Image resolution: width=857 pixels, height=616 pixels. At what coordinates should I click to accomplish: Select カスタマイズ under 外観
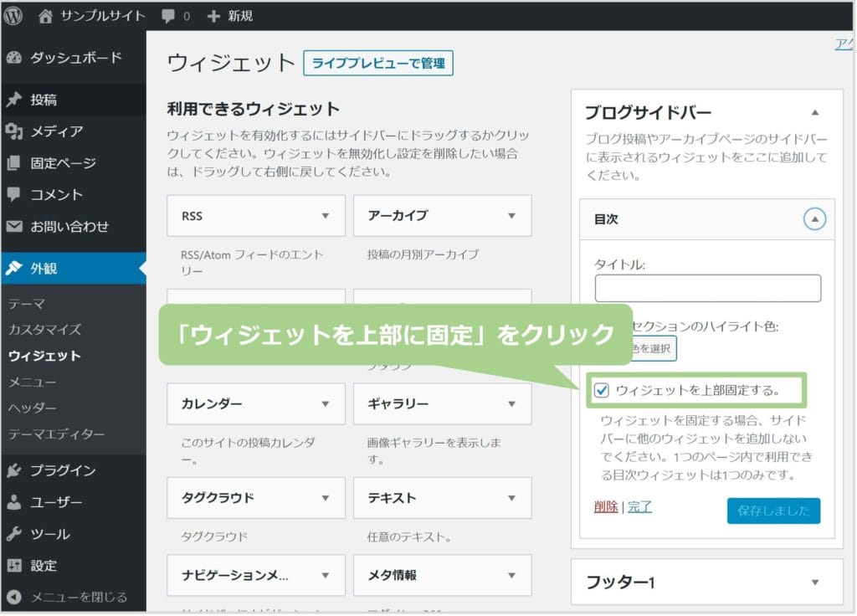point(44,330)
